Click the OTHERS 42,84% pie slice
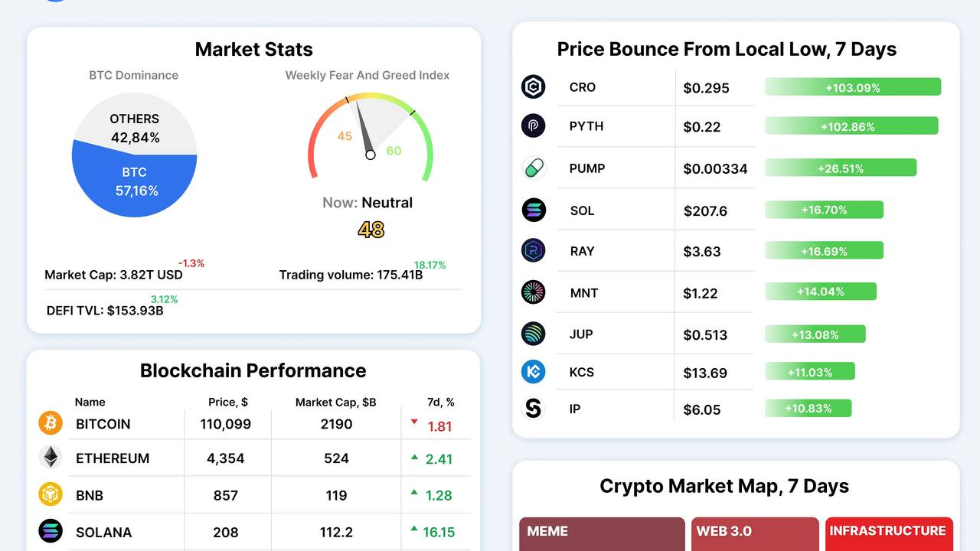This screenshot has height=551, width=980. (x=134, y=122)
